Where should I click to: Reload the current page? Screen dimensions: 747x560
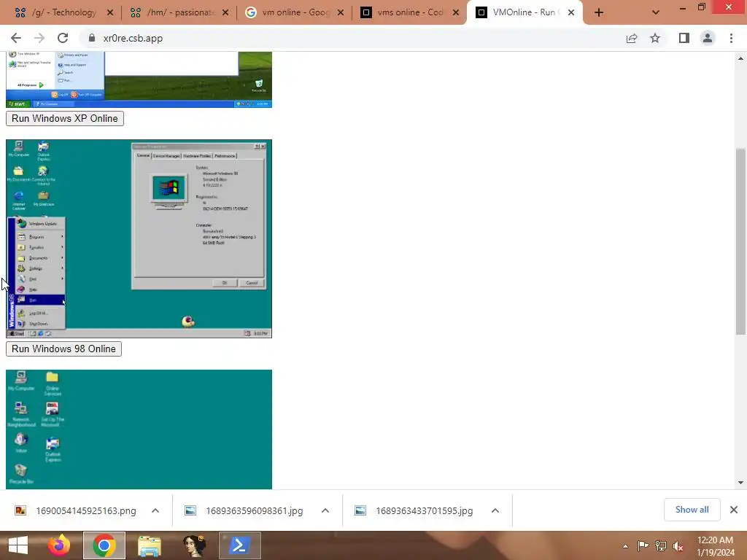point(63,38)
